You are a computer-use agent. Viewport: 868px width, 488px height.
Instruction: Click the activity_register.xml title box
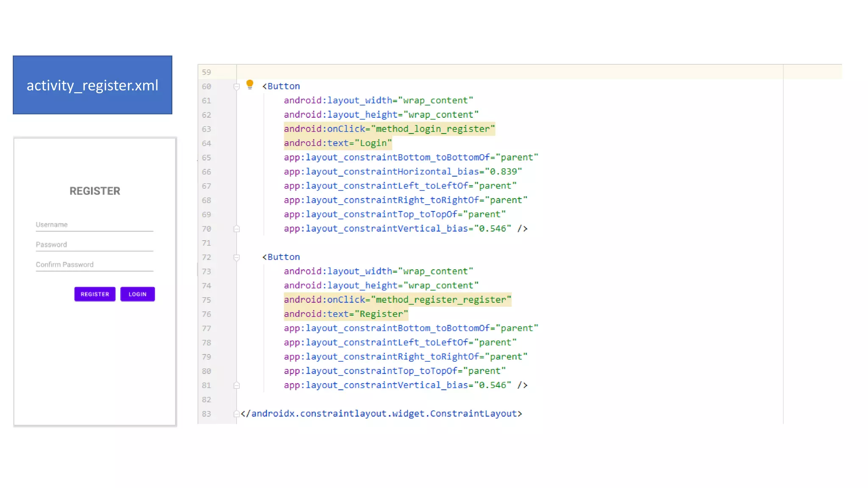coord(92,85)
